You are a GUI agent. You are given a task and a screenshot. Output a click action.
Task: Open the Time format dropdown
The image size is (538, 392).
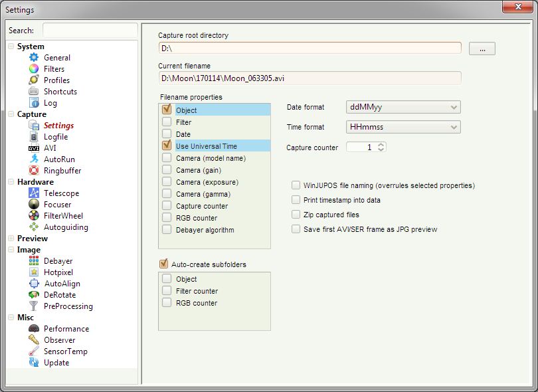click(403, 127)
